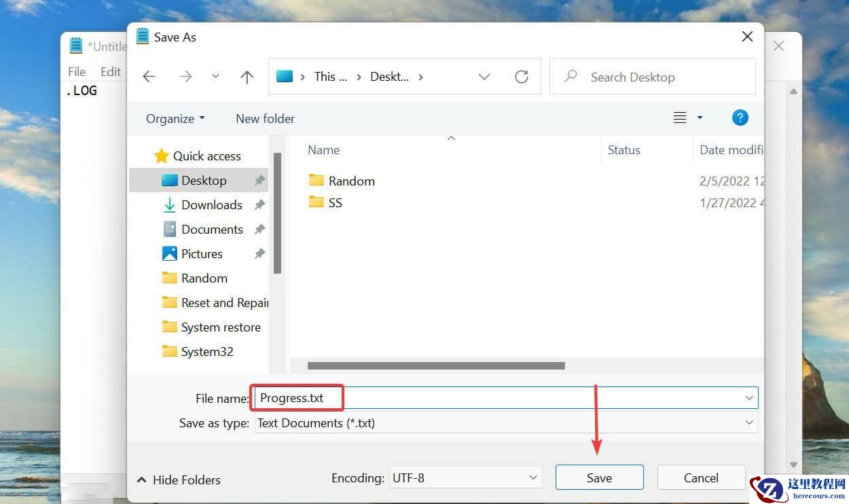
Task: Open the recent locations chevron
Action: pos(215,77)
